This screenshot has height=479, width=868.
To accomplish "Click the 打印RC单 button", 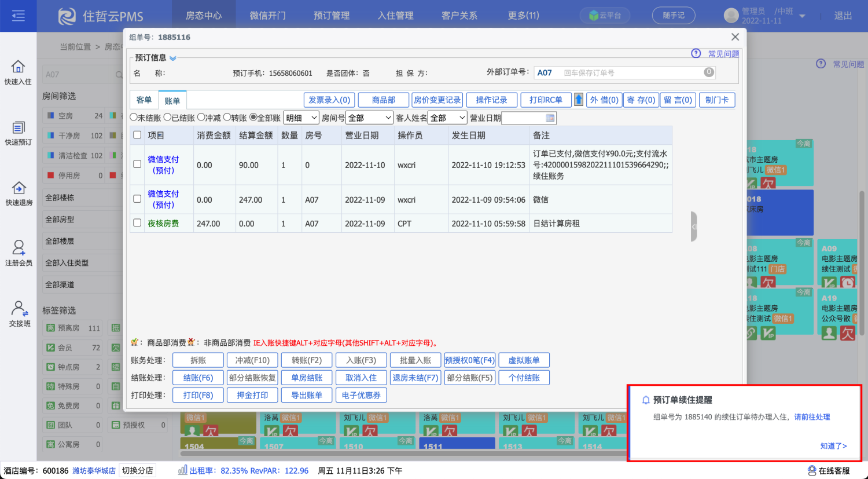I will (x=546, y=100).
